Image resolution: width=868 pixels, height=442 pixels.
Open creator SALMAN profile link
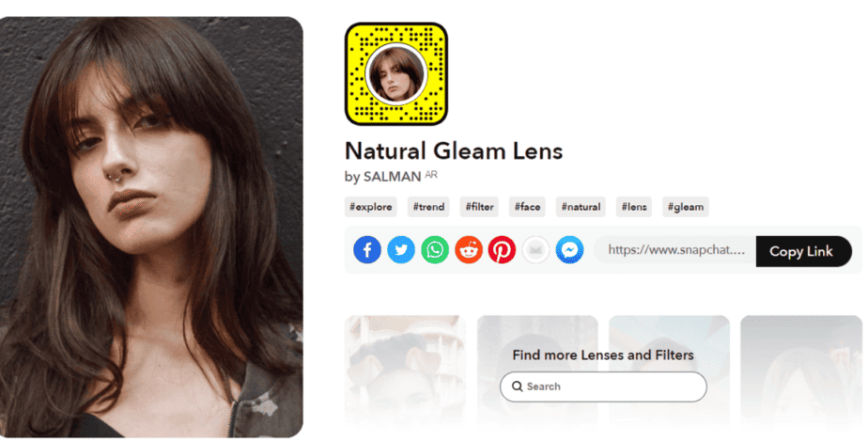click(392, 177)
